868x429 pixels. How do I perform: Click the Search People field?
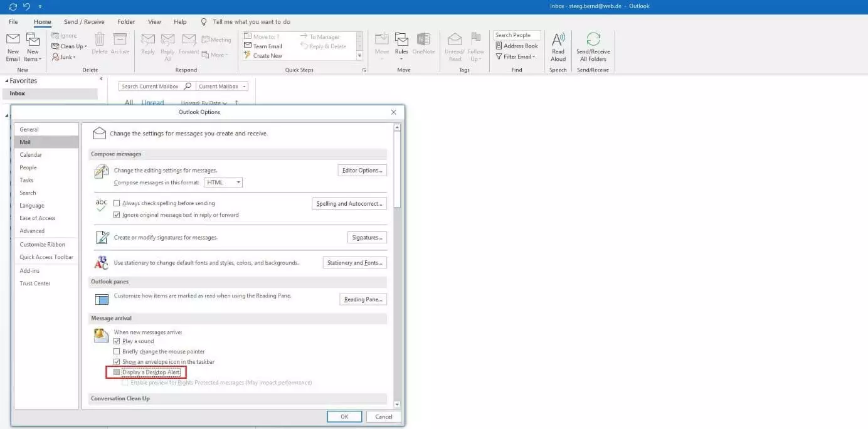click(516, 35)
